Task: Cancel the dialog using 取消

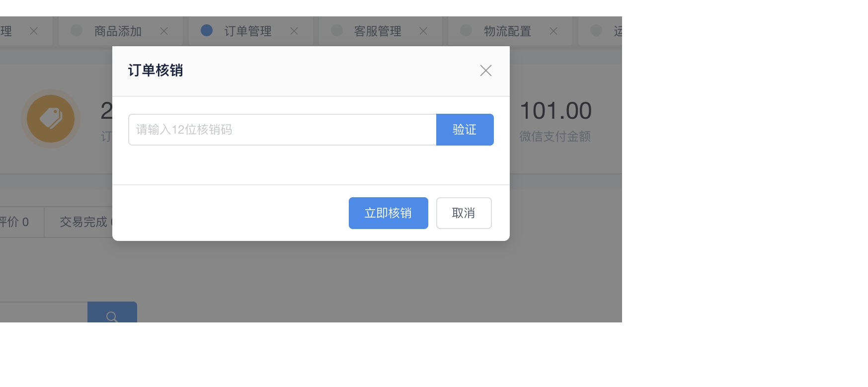Action: pos(464,213)
